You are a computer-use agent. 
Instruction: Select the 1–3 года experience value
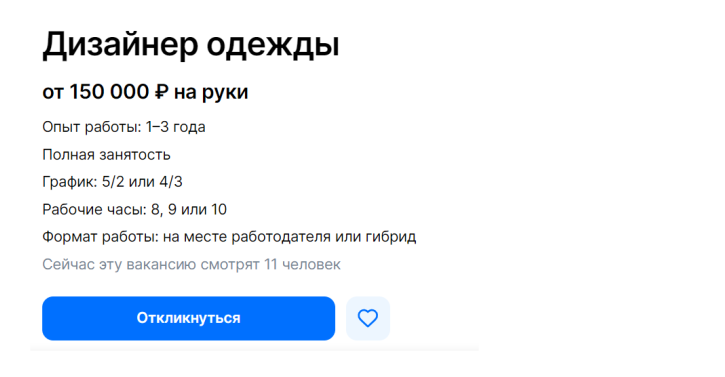point(175,127)
